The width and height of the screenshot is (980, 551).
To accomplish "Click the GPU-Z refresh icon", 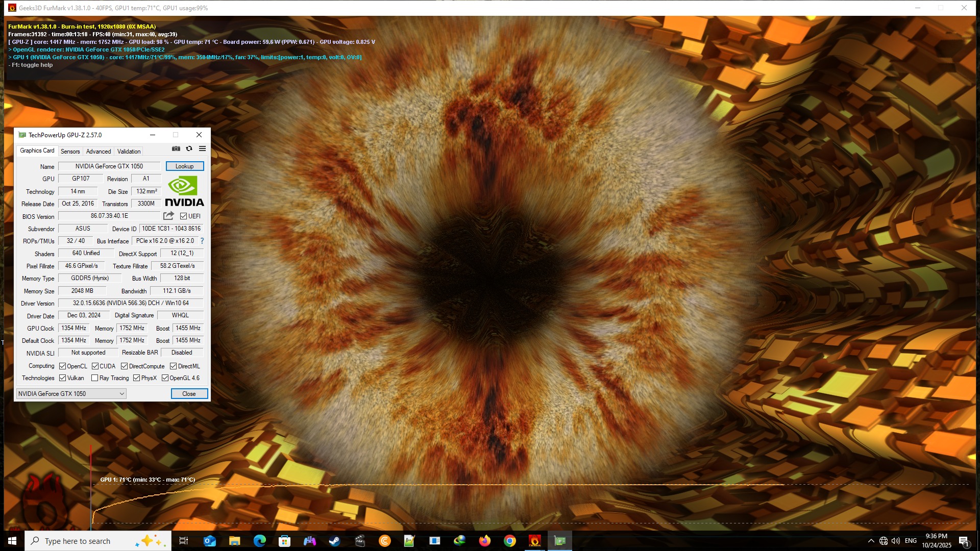I will pos(189,149).
